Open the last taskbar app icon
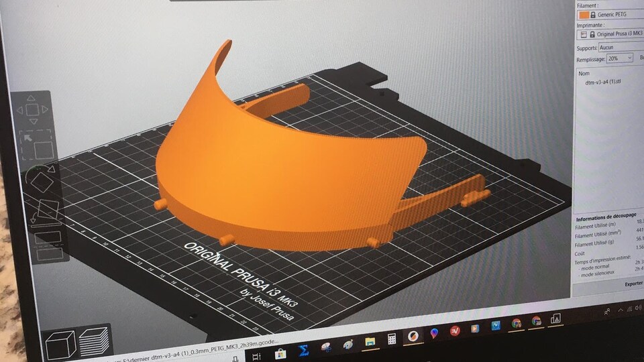The height and width of the screenshot is (362, 644). (x=555, y=318)
